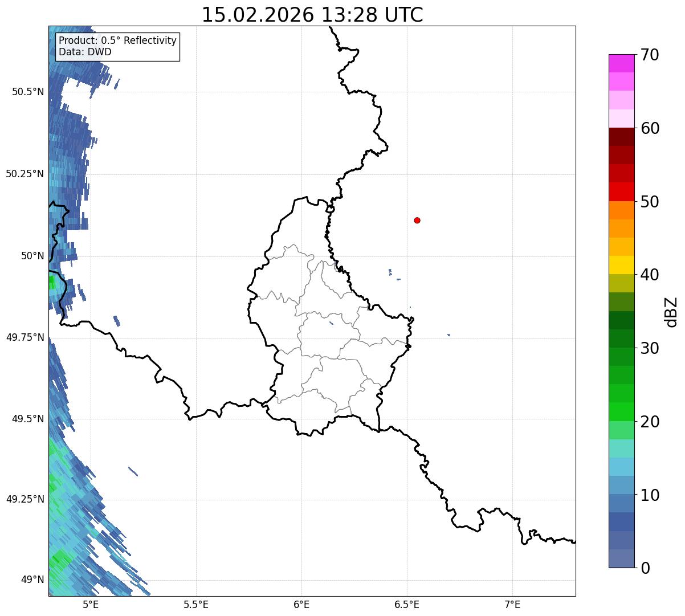This screenshot has height=616, width=685.
Task: Click the title "15.02.2026 13:28 UTC"
Action: 312,15
